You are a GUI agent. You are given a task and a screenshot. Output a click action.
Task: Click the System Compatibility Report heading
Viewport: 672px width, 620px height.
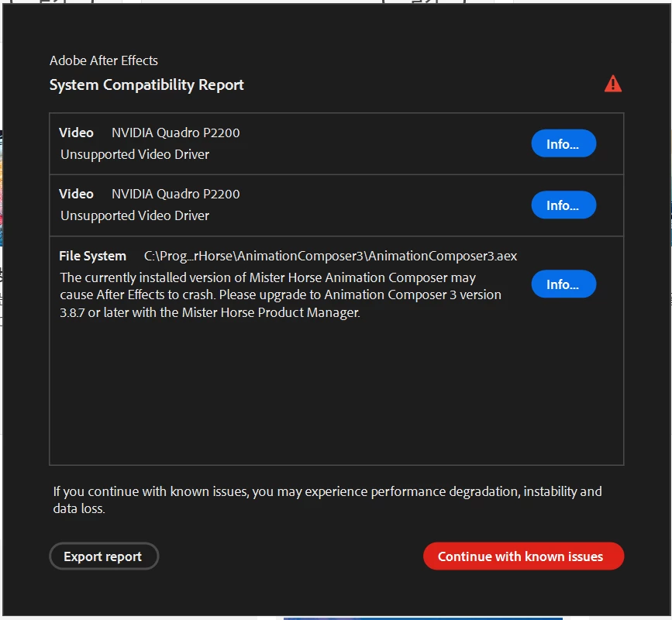coord(146,84)
